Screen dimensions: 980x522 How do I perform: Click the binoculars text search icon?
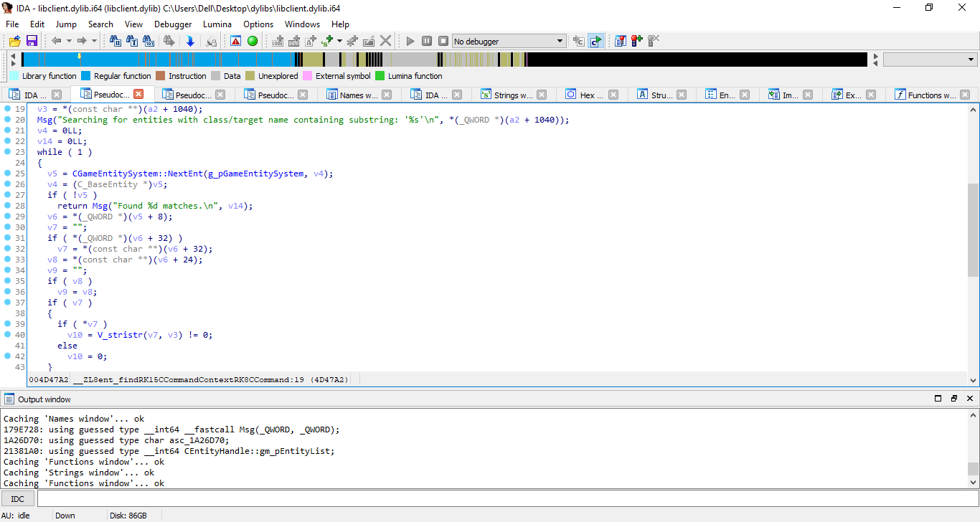coord(132,41)
